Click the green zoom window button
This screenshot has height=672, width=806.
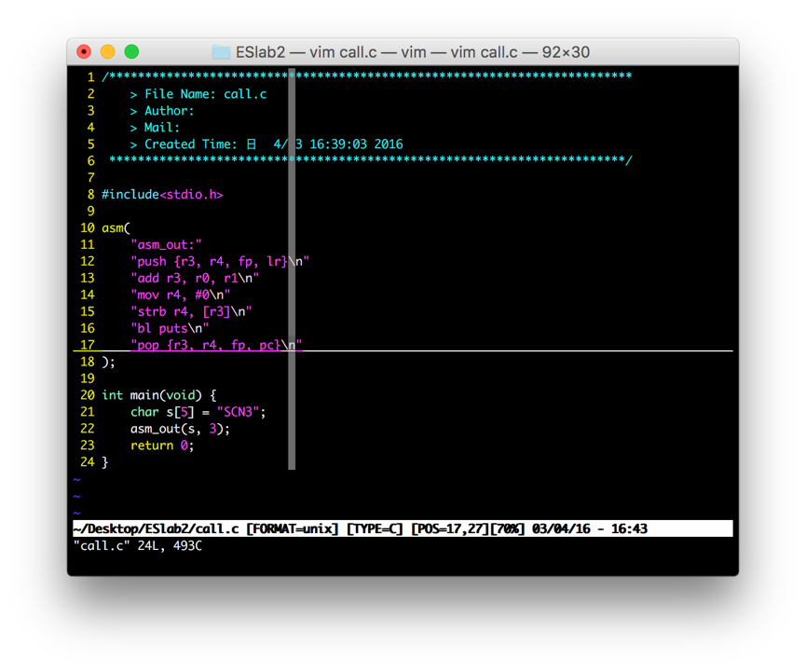[131, 52]
